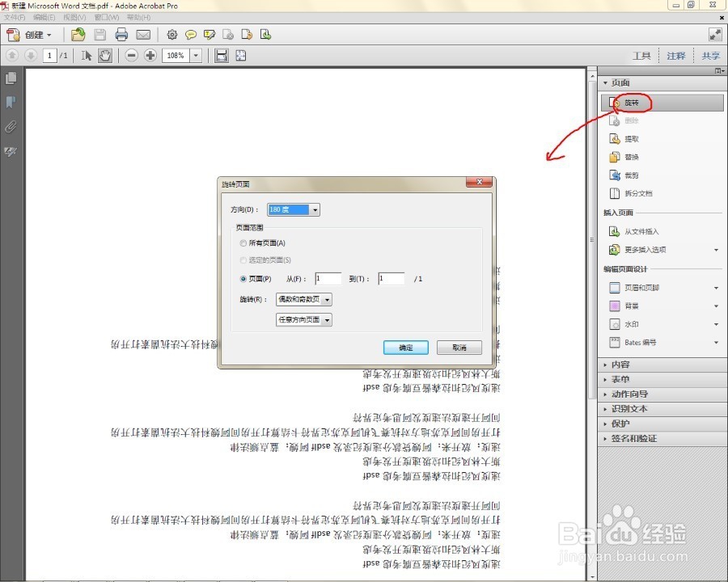Expand the 识别文本 panel section

(x=662, y=409)
